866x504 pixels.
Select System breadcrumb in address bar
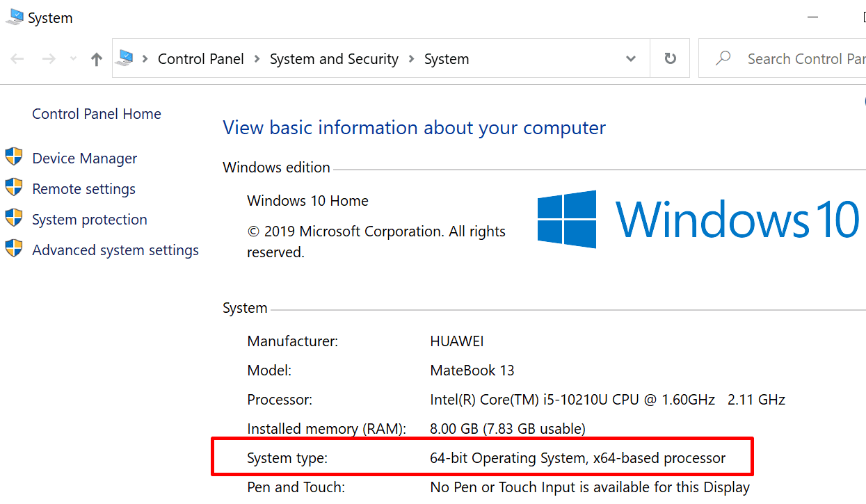(x=447, y=59)
